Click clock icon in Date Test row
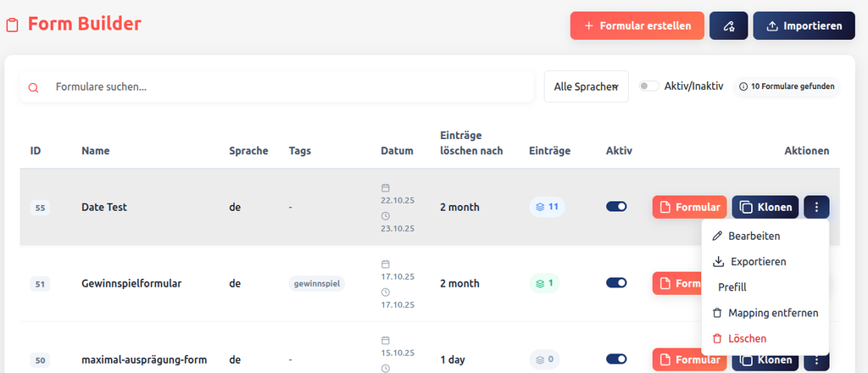868x373 pixels. (x=386, y=216)
